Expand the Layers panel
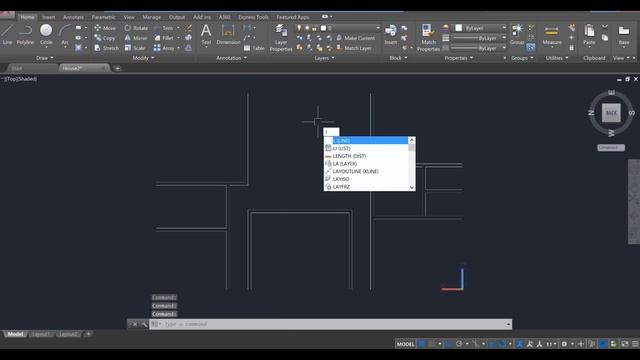 (324, 58)
